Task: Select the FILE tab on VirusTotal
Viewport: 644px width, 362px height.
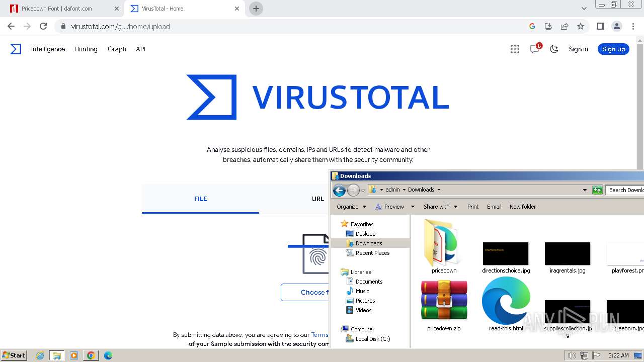Action: coord(200,199)
